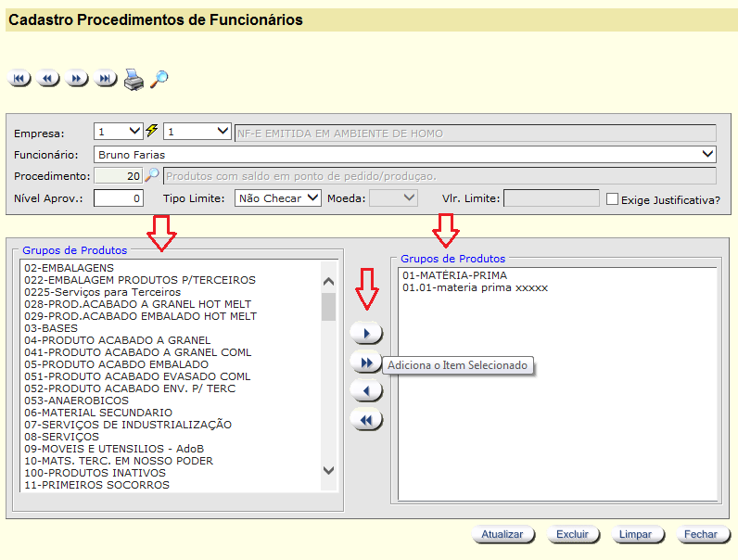Click the Procedimento number field
This screenshot has height=560, width=738.
119,176
